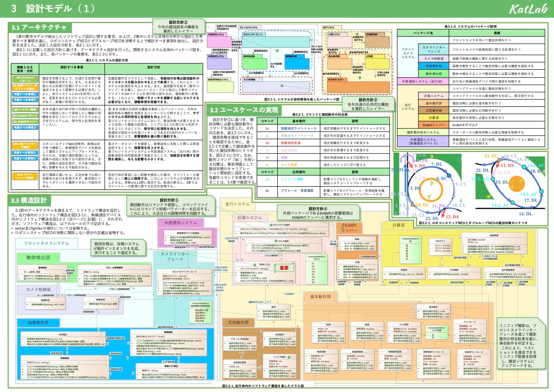Image resolution: width=554 pixels, height=392 pixels.
Task: Click the green bl3: レイヤー構造 tag
Action: (25, 110)
